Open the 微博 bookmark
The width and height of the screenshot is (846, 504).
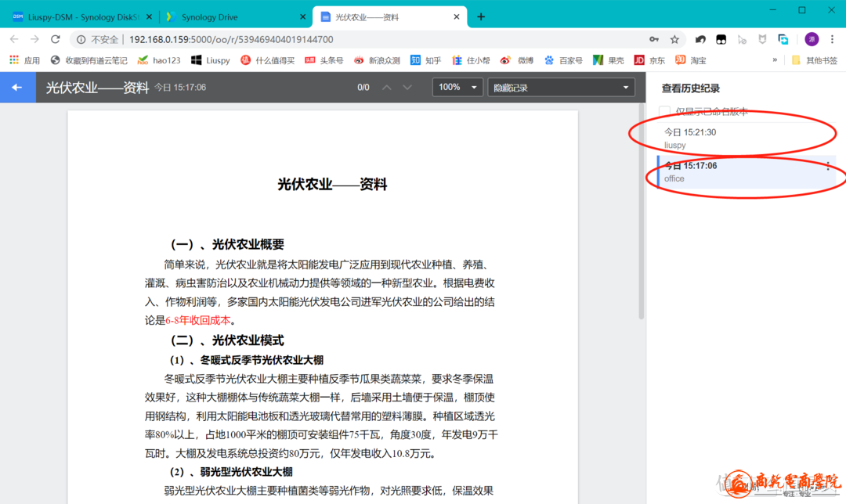point(516,60)
